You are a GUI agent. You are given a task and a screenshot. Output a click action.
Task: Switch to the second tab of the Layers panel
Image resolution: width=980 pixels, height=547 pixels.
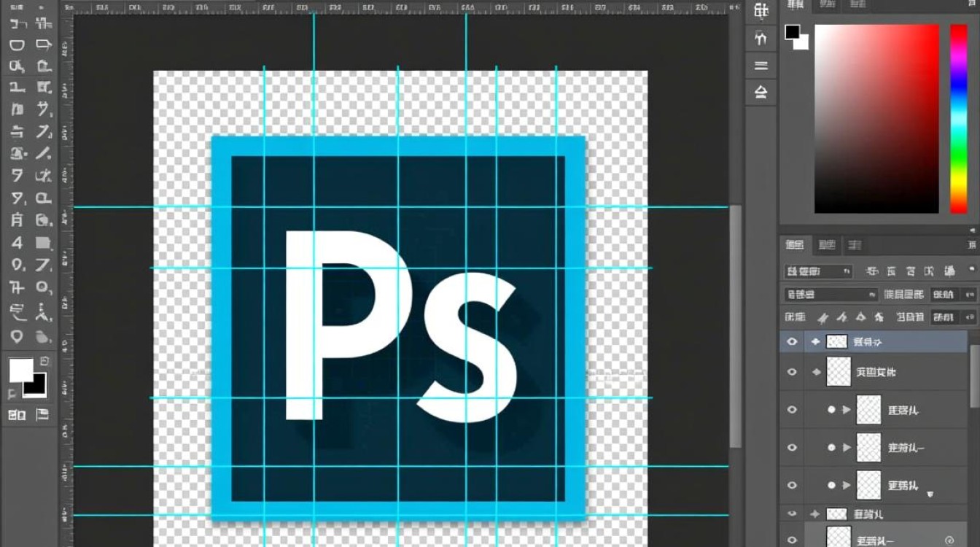(x=827, y=245)
